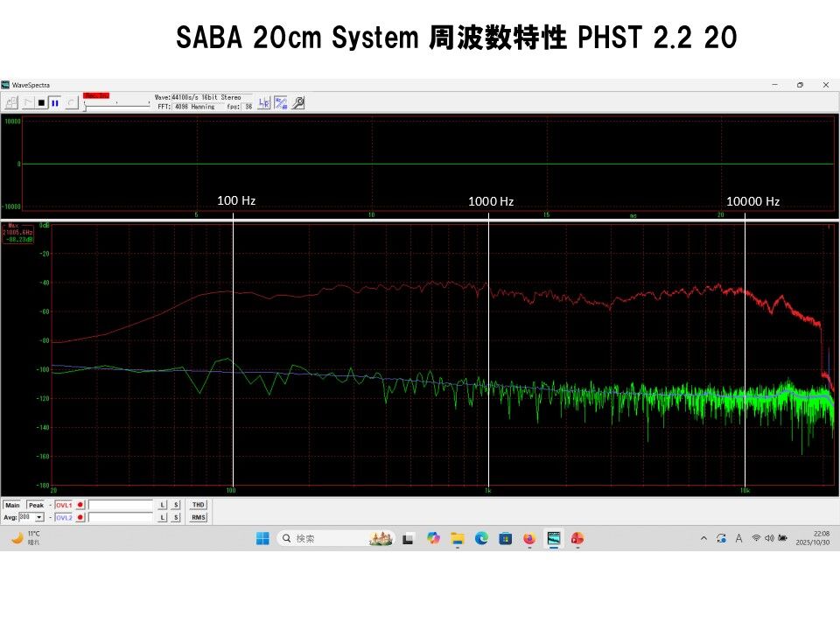The height and width of the screenshot is (630, 840).
Task: Click the Wave format info field
Action: (x=211, y=97)
